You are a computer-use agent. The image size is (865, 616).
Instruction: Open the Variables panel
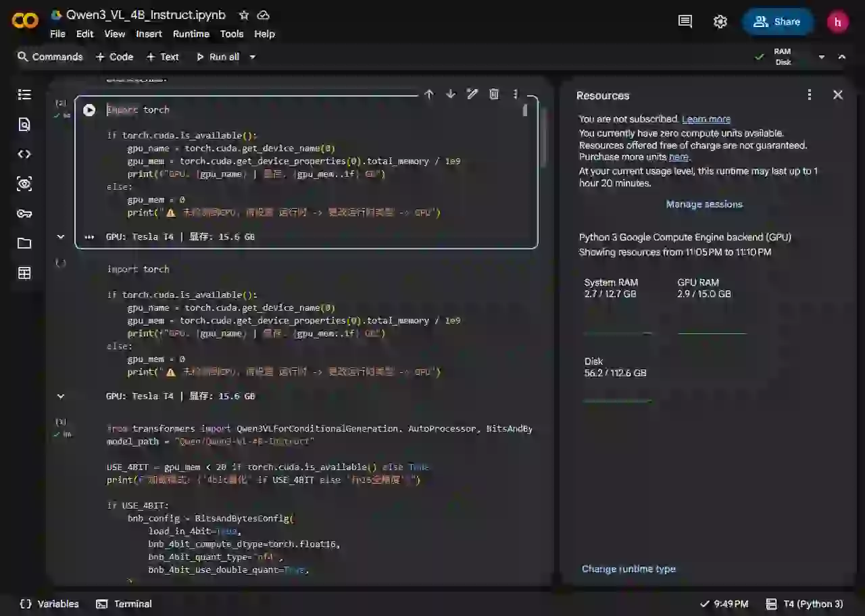[49, 604]
